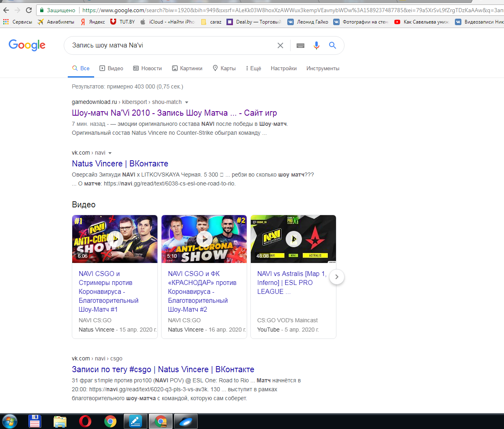Screen dimensions: 504x429
Task: Expand vk.com › navi result options arrow
Action: [x=110, y=153]
